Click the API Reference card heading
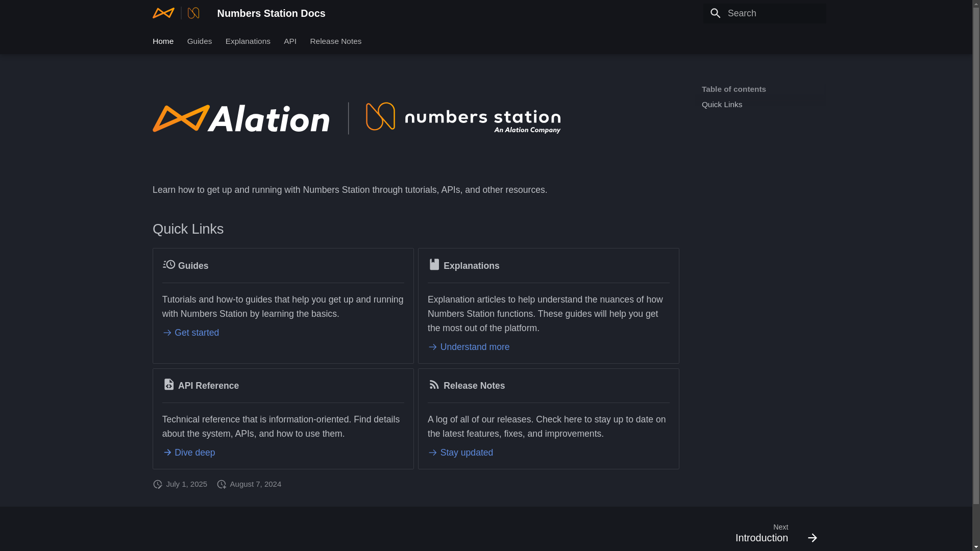This screenshot has width=980, height=551. pos(208,386)
